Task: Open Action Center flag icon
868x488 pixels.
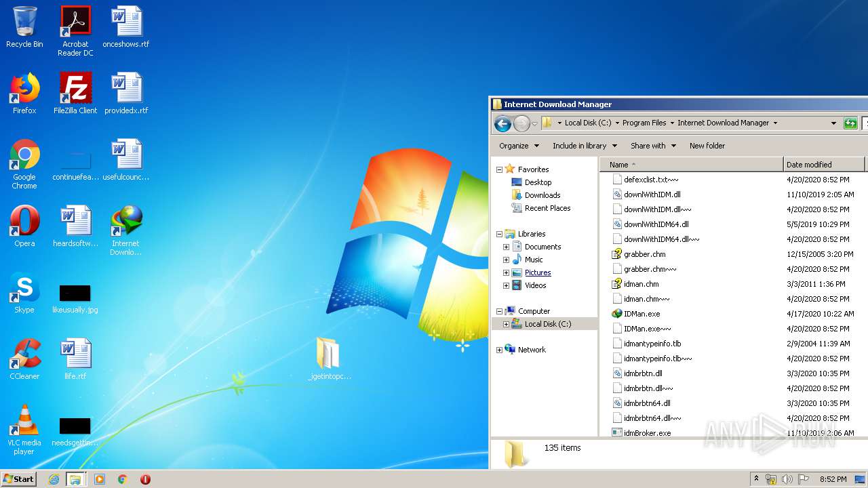Action: (x=804, y=479)
